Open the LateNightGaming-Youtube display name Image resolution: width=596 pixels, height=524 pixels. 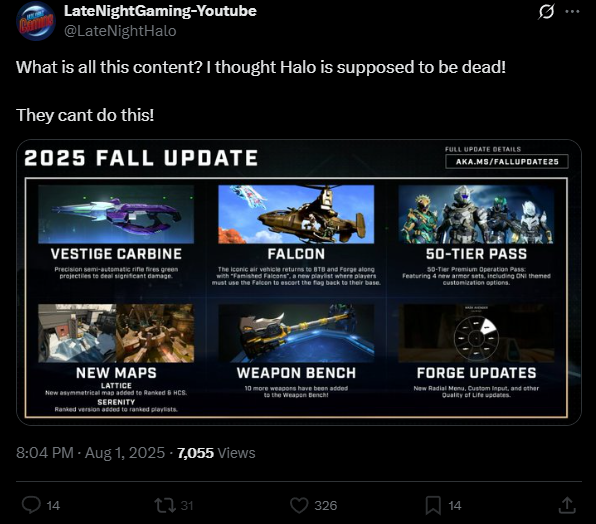pyautogui.click(x=160, y=11)
